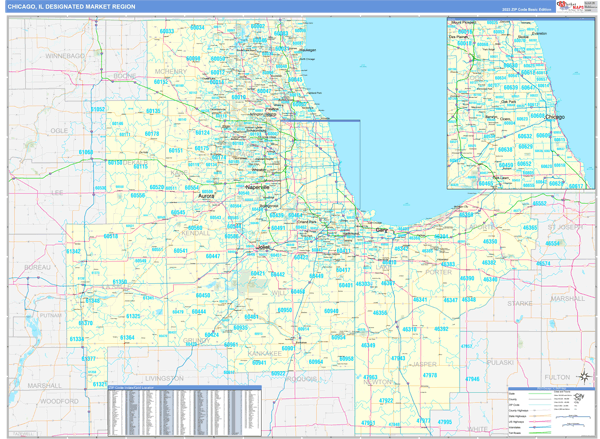Viewport: 600px width, 439px height.
Task: Click ZIP code 47995 label
Action: 445,422
